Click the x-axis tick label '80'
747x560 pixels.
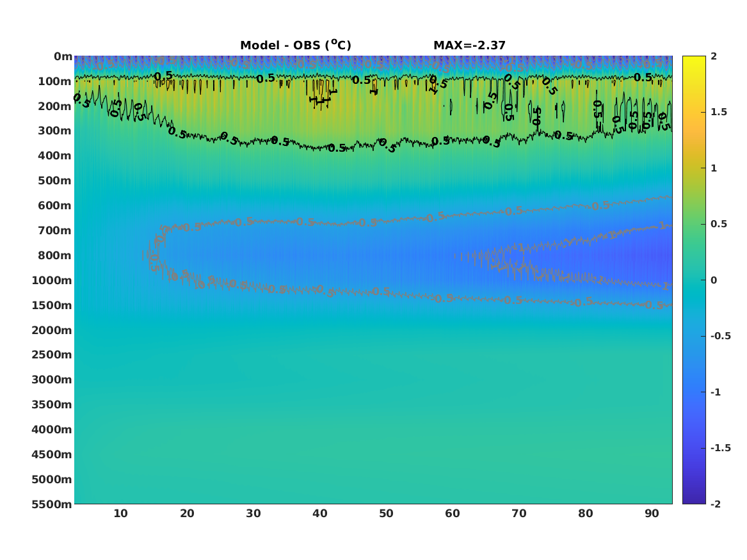tap(586, 513)
